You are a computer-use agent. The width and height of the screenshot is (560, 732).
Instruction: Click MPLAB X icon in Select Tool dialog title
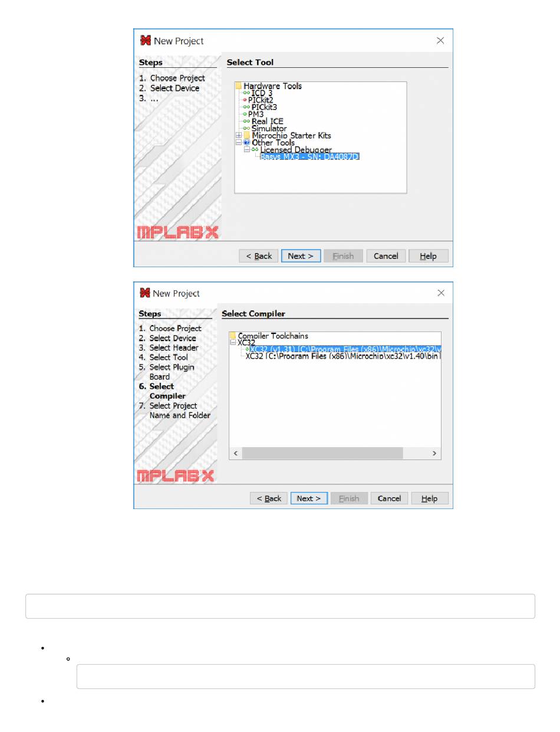145,41
